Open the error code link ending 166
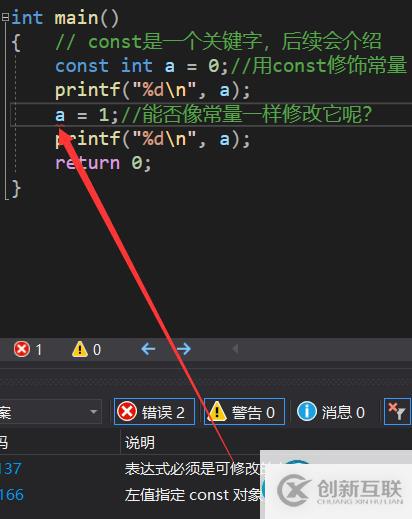Image resolution: width=412 pixels, height=519 pixels. coord(12,495)
